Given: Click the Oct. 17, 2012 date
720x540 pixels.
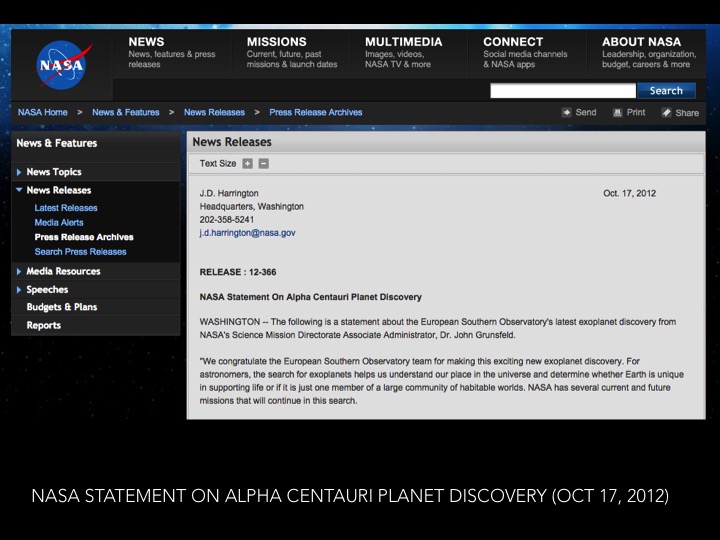Looking at the screenshot, I should pos(630,193).
